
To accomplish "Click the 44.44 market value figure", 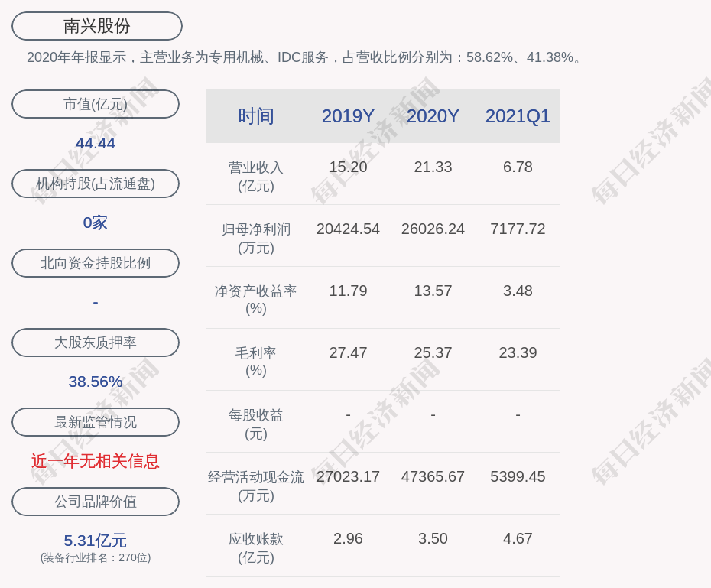I will coord(96,143).
